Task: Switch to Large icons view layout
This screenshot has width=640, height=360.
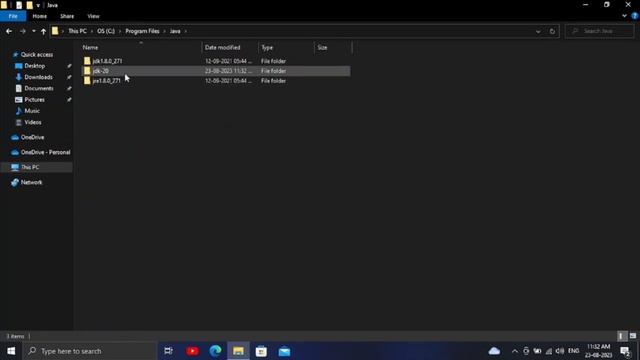Action: (x=633, y=336)
